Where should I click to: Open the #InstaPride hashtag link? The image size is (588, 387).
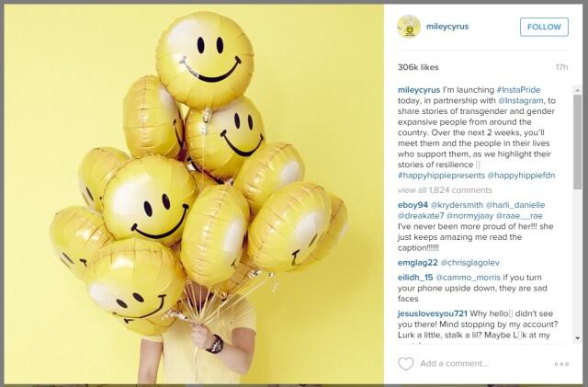pos(518,90)
